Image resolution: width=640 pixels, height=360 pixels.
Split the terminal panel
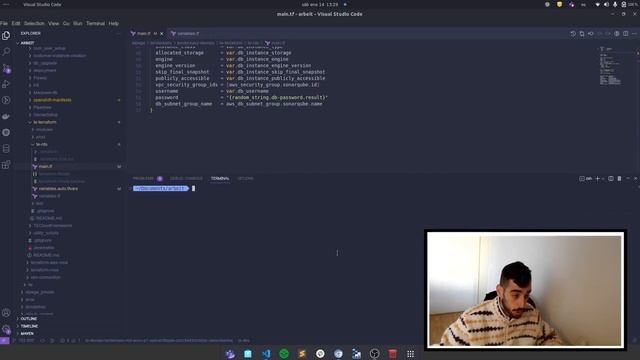611,178
